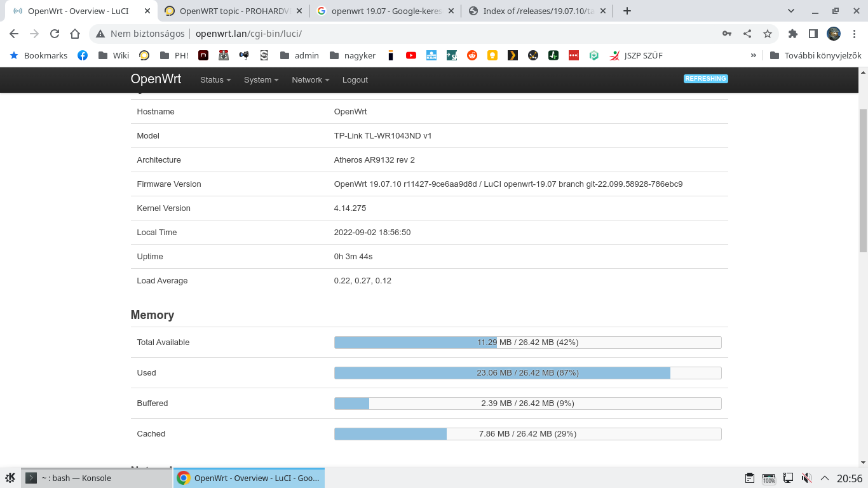
Task: Open the saved passwords key icon
Action: 727,34
